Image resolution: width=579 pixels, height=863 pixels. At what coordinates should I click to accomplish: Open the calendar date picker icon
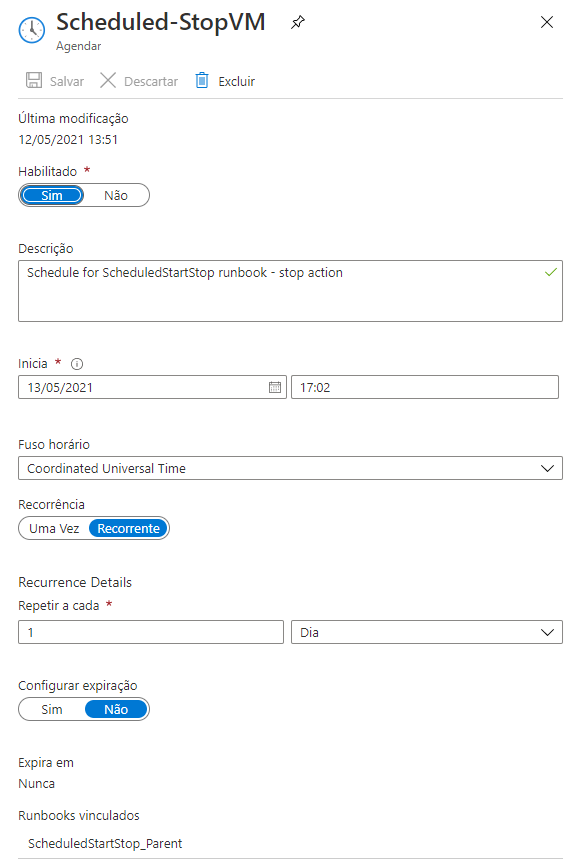click(275, 387)
